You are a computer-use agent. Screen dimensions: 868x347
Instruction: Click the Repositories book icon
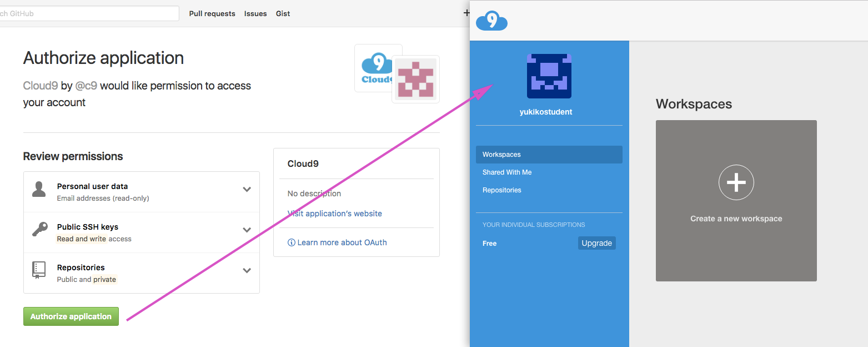click(x=39, y=270)
